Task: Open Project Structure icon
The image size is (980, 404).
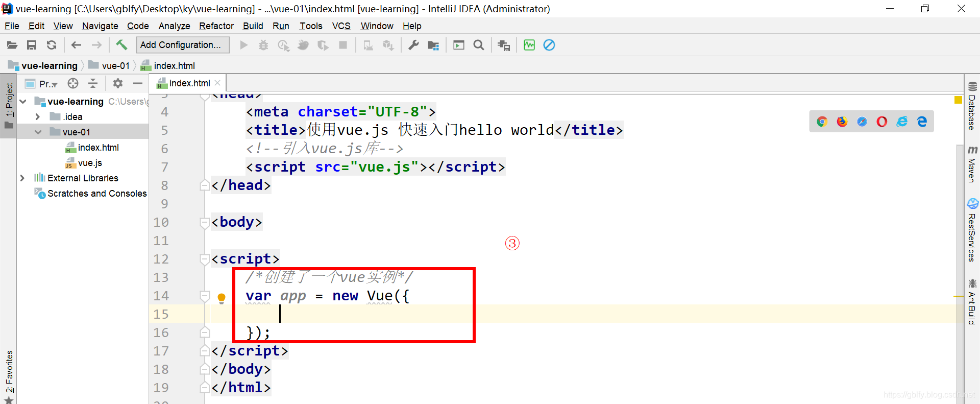Action: [x=433, y=45]
